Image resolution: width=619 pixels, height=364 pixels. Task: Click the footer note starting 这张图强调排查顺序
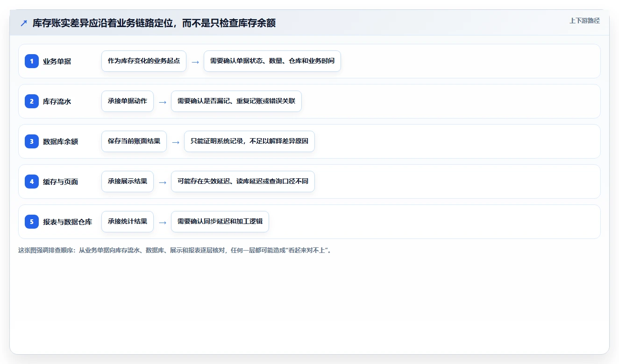click(x=175, y=251)
